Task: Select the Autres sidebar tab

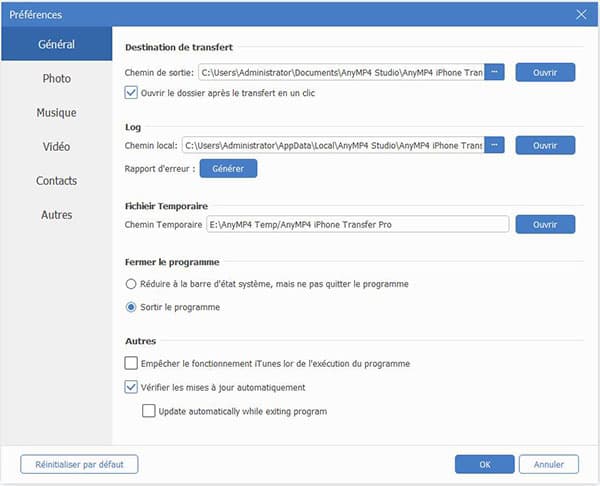Action: click(x=56, y=215)
